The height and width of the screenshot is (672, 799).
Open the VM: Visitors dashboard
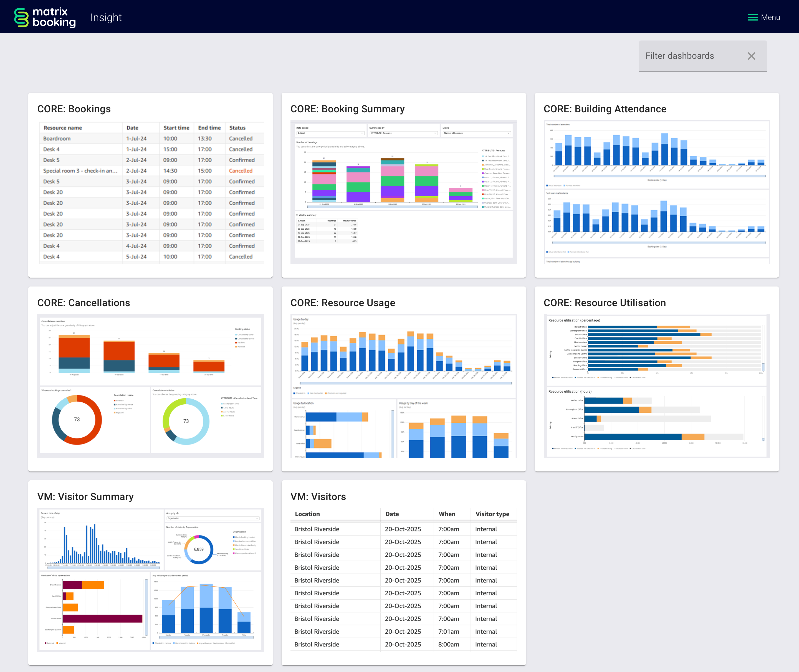[x=318, y=496]
